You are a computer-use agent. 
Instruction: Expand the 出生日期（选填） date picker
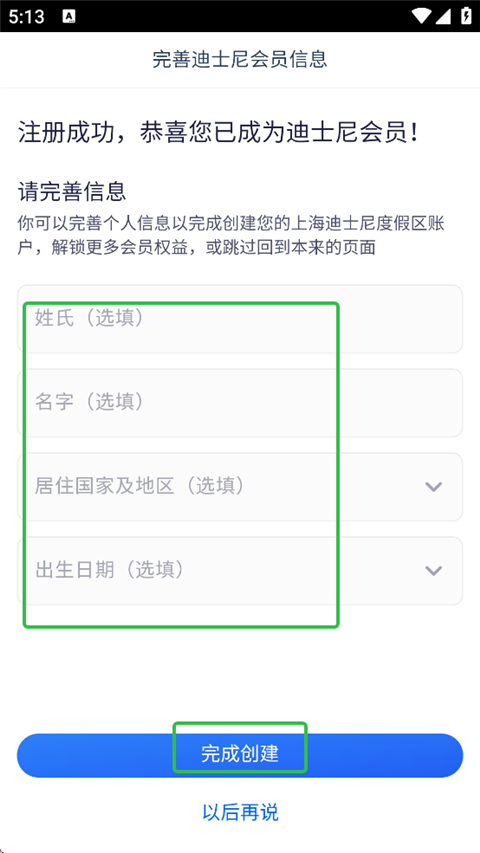240,570
